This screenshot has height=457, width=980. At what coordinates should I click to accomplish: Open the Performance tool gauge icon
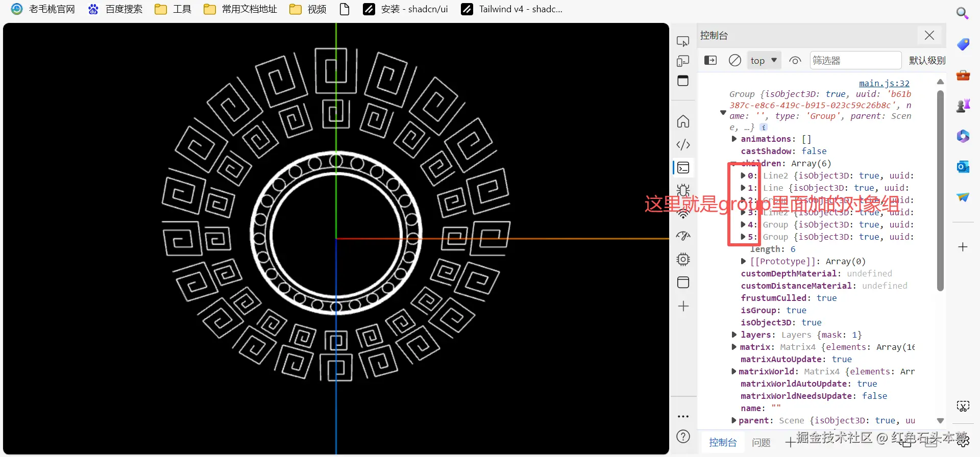pyautogui.click(x=683, y=236)
